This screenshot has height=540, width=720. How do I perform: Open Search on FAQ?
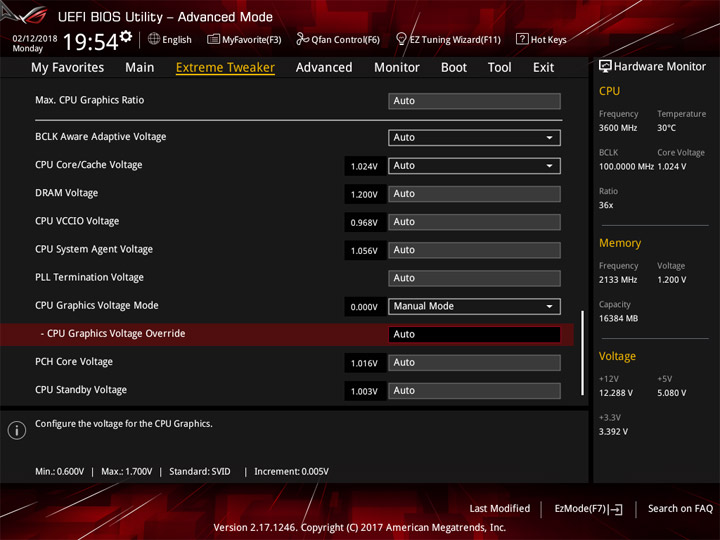click(680, 509)
